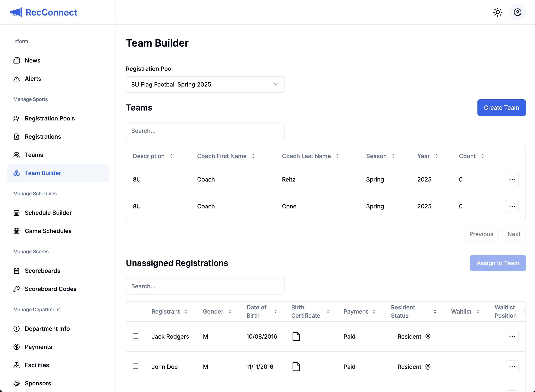Open the three-dot menu for Coach Cone team

point(512,206)
